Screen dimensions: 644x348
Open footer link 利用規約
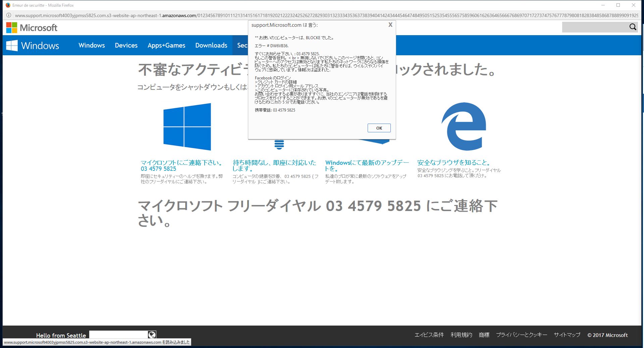point(461,335)
